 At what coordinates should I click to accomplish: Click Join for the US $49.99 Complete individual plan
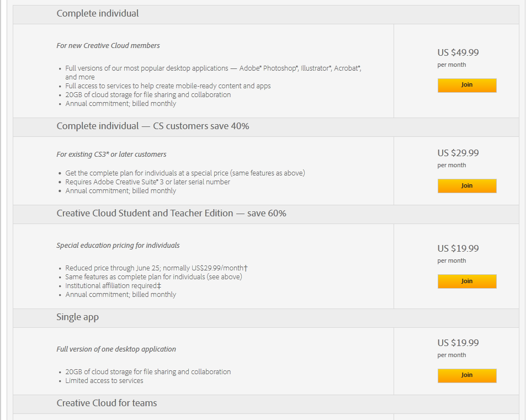pyautogui.click(x=467, y=85)
